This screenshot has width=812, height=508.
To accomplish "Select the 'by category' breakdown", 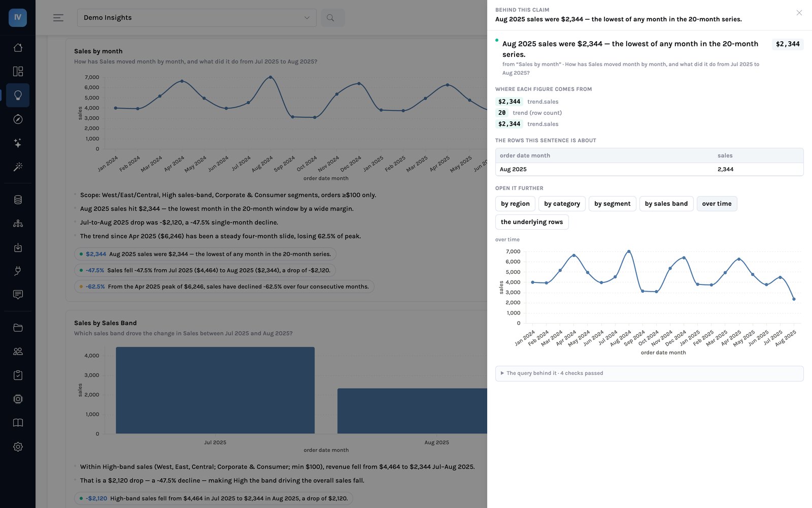I will 562,204.
